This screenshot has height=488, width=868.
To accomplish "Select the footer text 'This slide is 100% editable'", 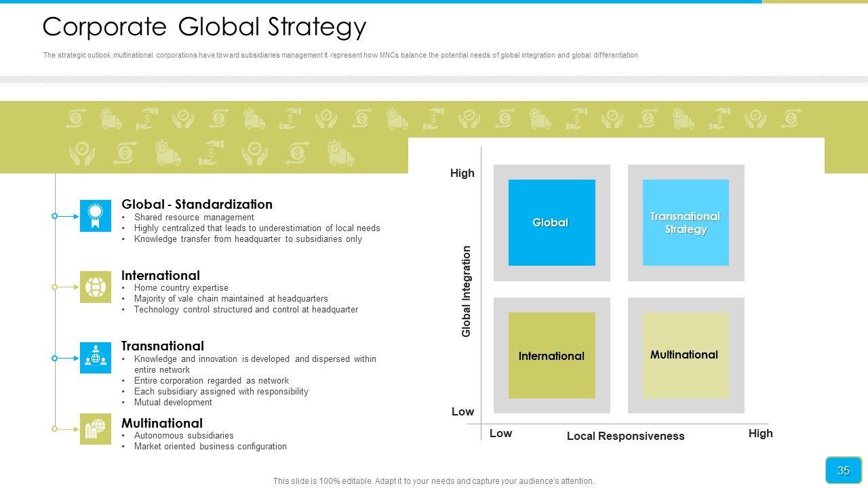I will [x=434, y=481].
